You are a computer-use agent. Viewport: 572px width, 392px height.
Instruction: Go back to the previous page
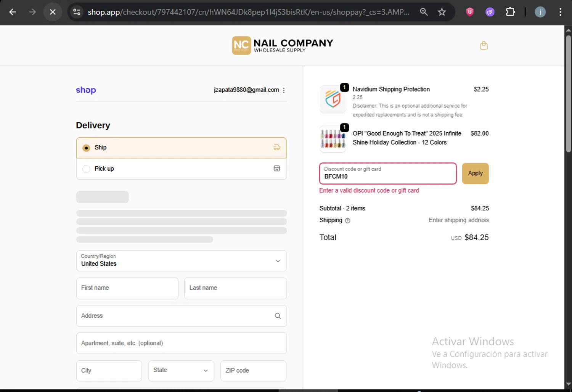(x=13, y=12)
